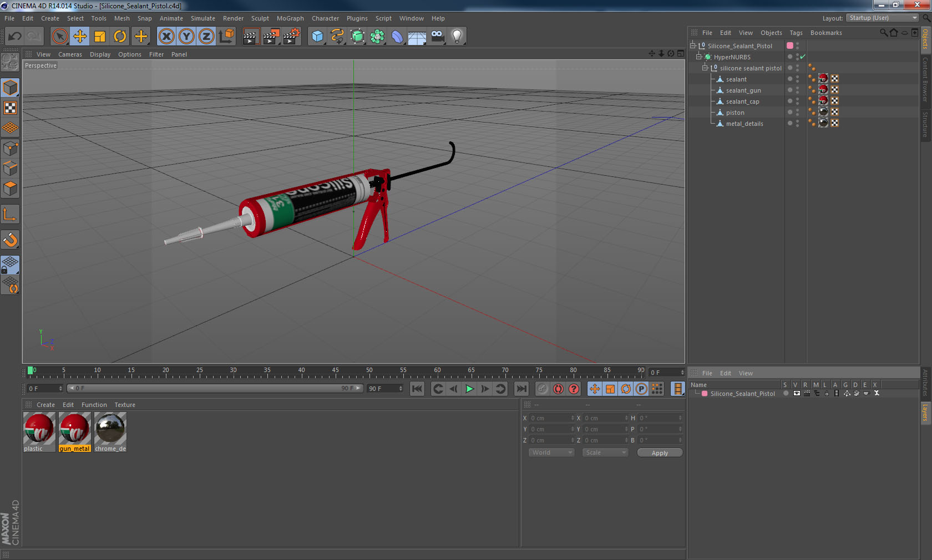Add a HyperNURBS generator object
The height and width of the screenshot is (560, 932).
coord(357,37)
